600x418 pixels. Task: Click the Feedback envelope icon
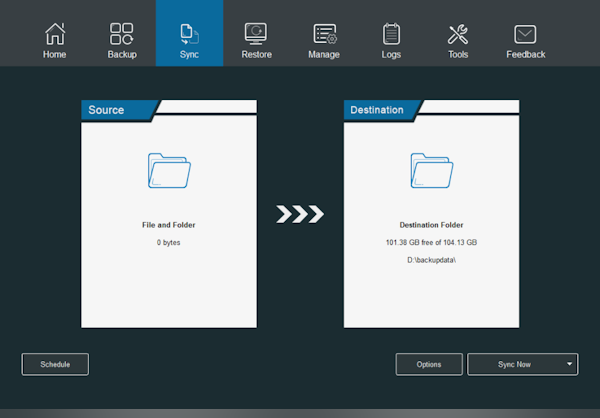(x=525, y=35)
